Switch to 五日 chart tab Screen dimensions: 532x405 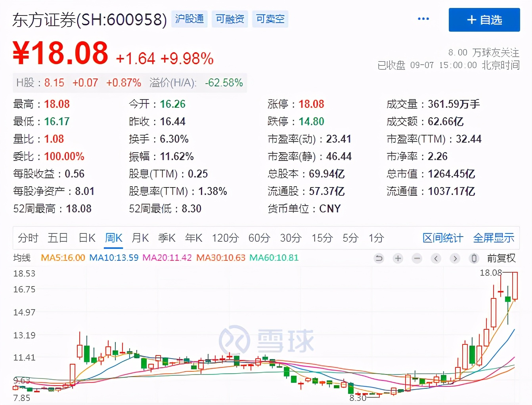[x=58, y=238]
